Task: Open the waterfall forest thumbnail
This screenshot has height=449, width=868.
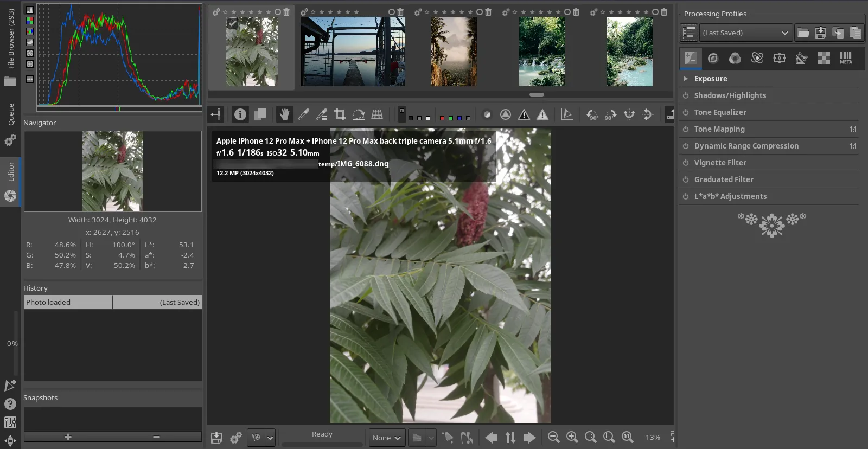Action: (542, 52)
